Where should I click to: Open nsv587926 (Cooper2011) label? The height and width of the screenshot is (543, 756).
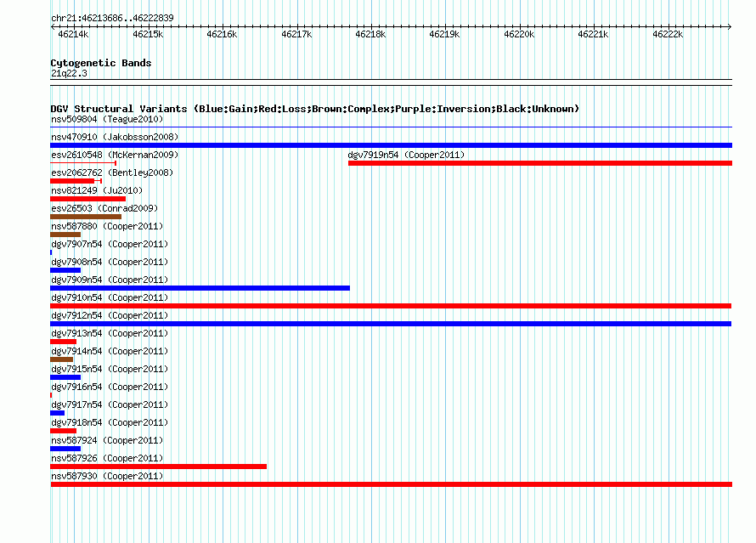tap(107, 458)
